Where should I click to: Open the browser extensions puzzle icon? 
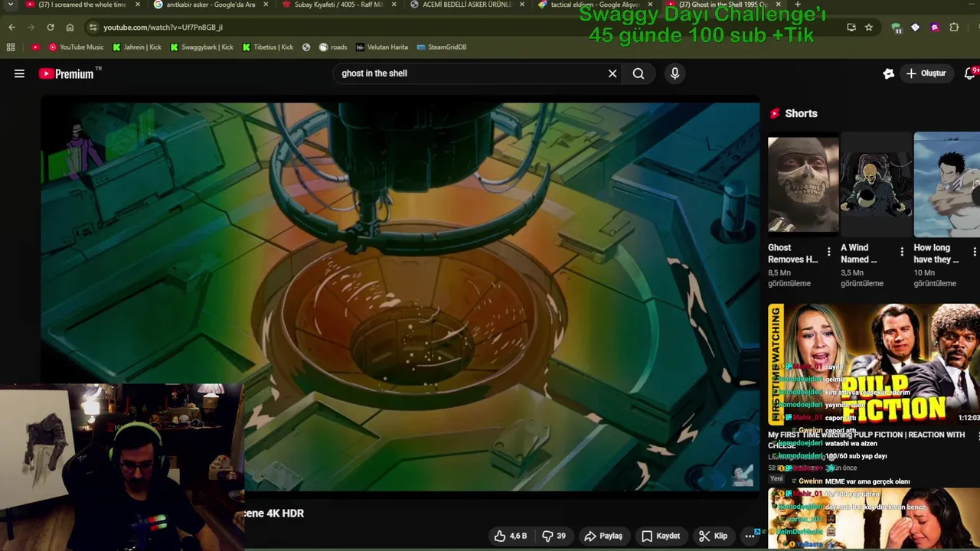954,27
